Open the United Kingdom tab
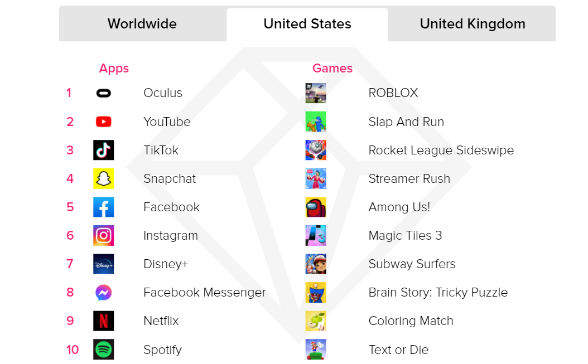Viewport: 588px width, 364px height. pyautogui.click(x=473, y=24)
